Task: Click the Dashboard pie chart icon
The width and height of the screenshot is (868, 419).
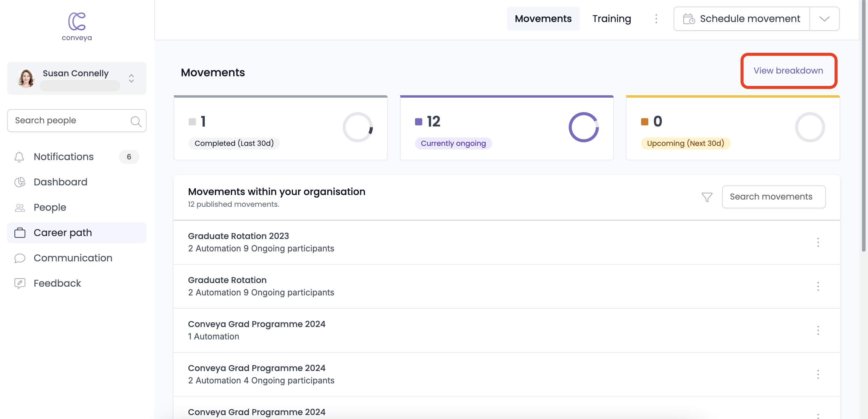Action: tap(20, 182)
